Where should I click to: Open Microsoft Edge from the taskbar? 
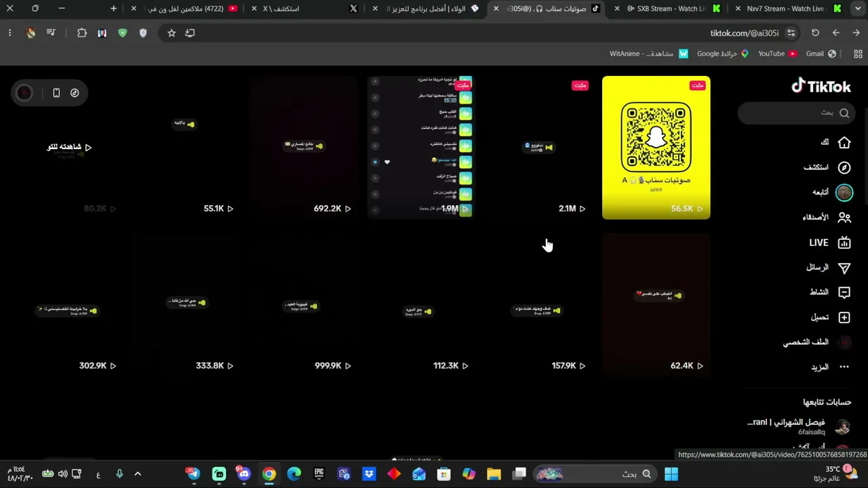point(294,474)
